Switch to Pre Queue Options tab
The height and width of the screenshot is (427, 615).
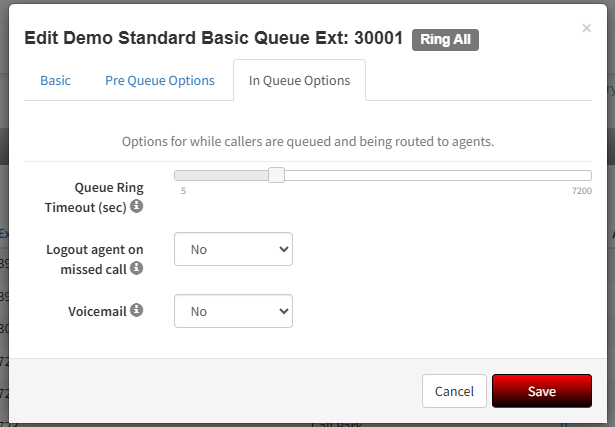coord(160,80)
